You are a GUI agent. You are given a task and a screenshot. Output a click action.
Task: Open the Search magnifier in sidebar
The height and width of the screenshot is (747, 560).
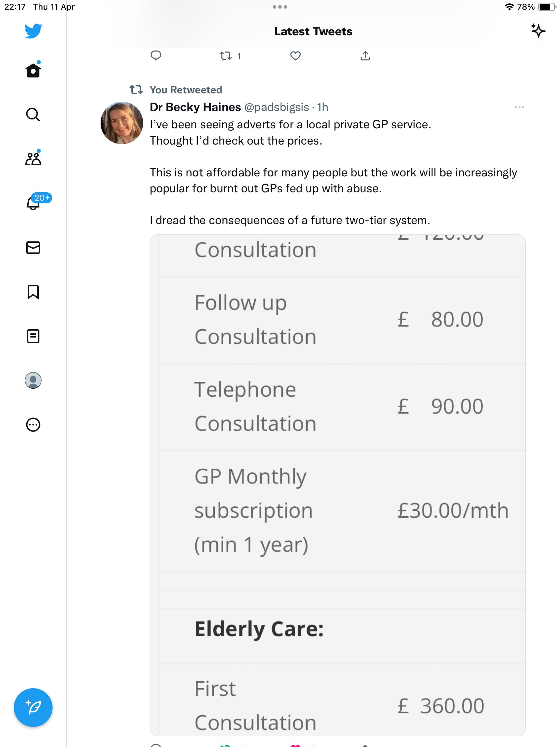coord(33,114)
